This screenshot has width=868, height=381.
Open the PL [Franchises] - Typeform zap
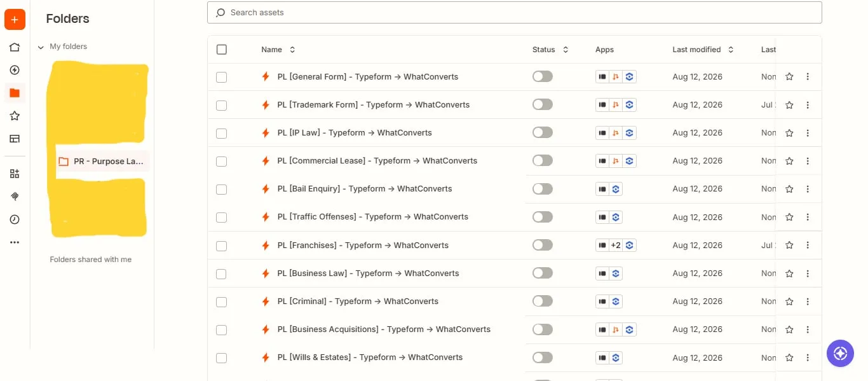pyautogui.click(x=363, y=246)
